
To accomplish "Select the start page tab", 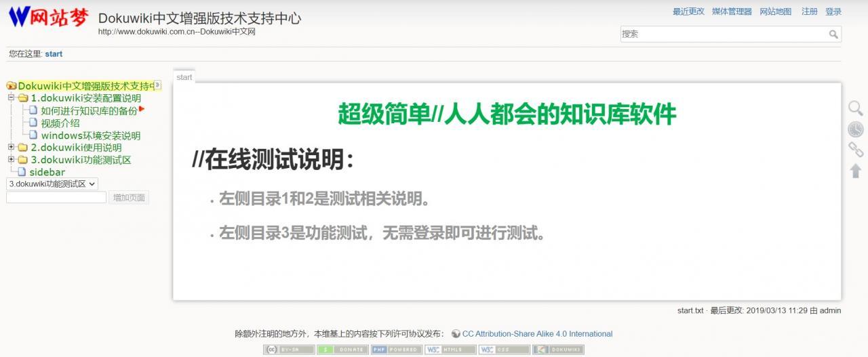I will (x=184, y=77).
